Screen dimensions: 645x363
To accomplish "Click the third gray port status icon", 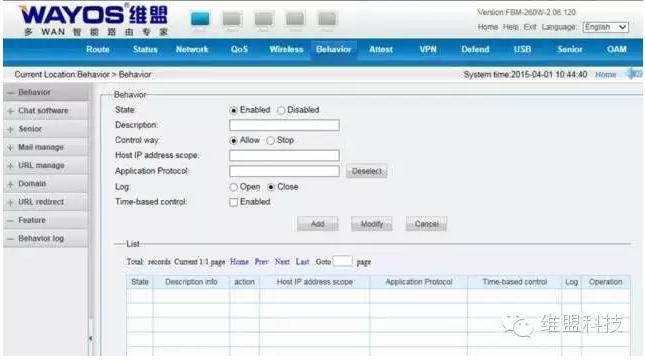I will tap(263, 19).
